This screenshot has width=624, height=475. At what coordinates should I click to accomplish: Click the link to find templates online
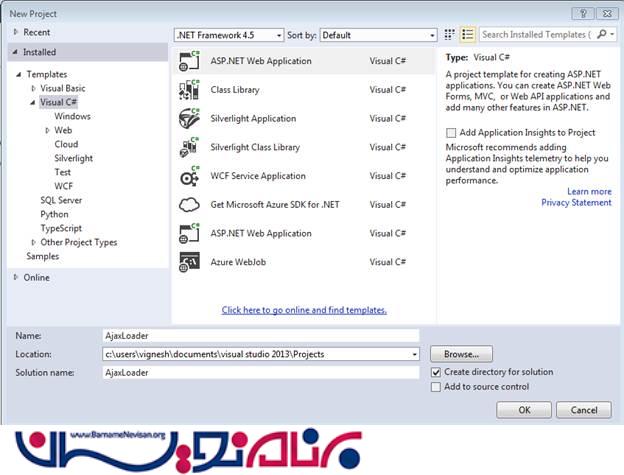pyautogui.click(x=304, y=310)
